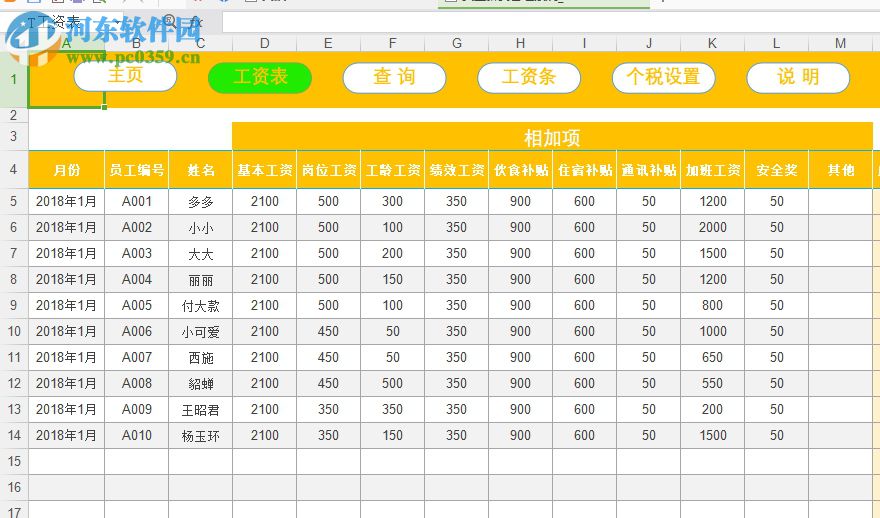The height and width of the screenshot is (518, 880).
Task: Click the 员工编号 header cell
Action: [136, 170]
